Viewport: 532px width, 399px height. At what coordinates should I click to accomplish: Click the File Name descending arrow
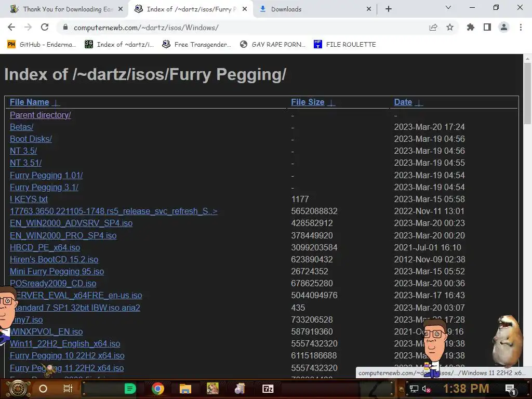[x=56, y=103]
